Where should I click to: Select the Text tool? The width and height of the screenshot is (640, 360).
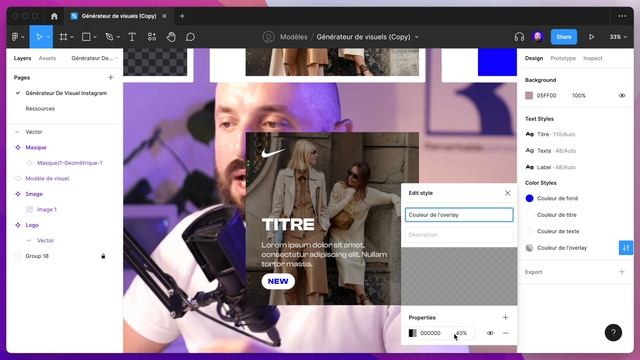tap(132, 37)
